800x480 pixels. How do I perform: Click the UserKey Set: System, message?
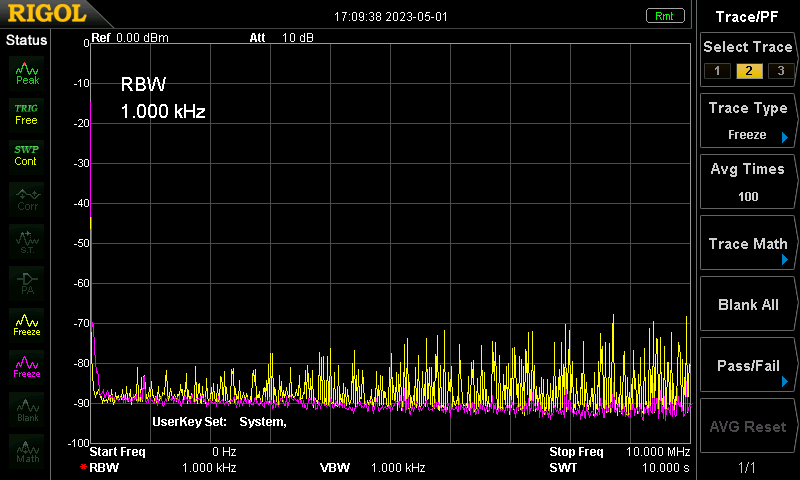coord(219,422)
